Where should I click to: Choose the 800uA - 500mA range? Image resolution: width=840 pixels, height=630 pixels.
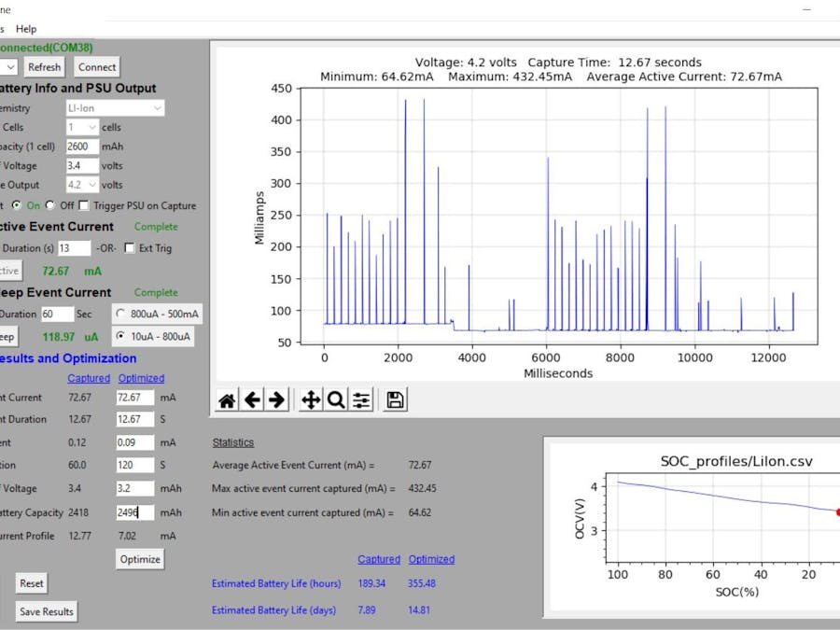(x=120, y=314)
